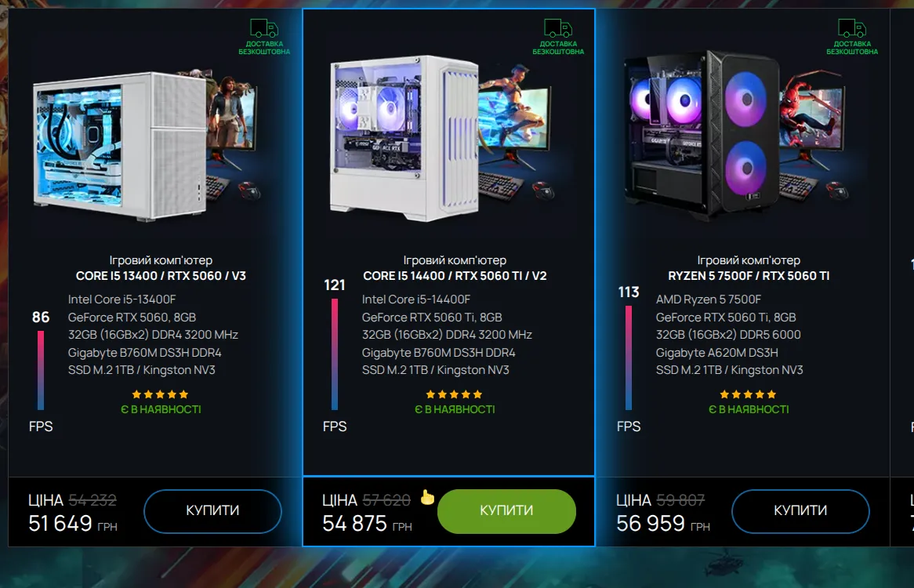Click star rating of Ryzen 5 7500F PC
This screenshot has width=914, height=588.
click(748, 394)
